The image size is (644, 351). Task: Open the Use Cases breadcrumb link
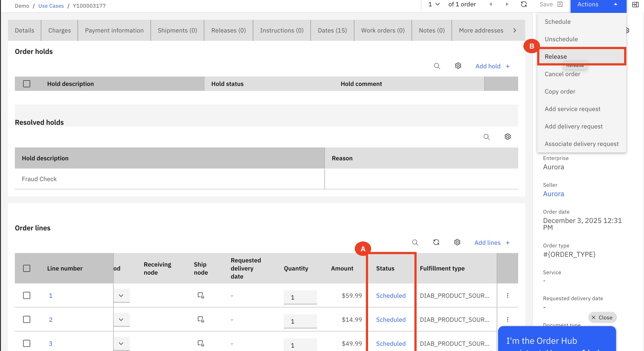(51, 6)
